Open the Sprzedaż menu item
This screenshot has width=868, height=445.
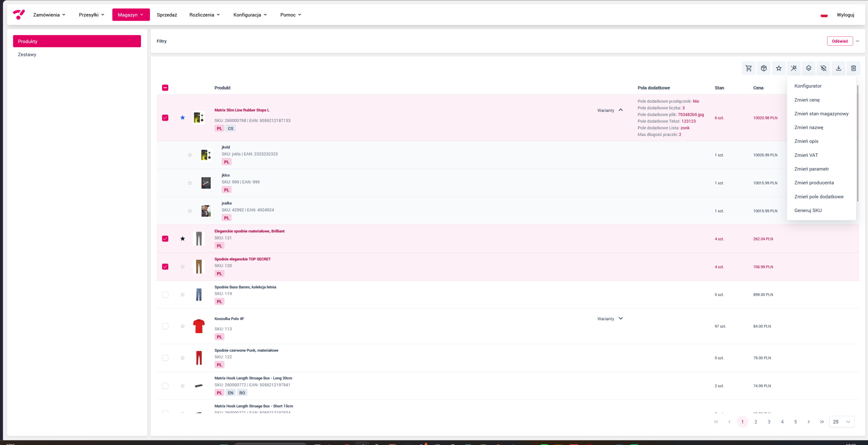167,15
